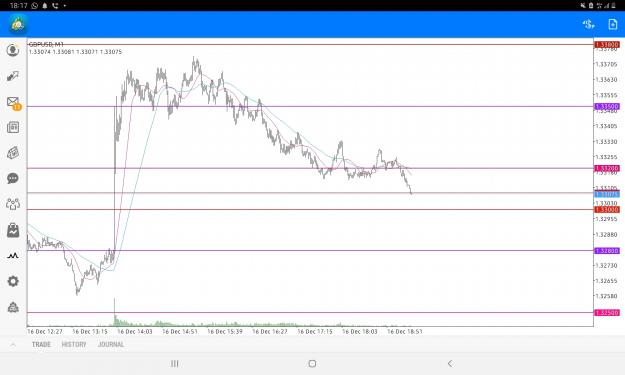The width and height of the screenshot is (625, 375).
Task: Tap the 1.32655 price scale value
Action: (606, 281)
